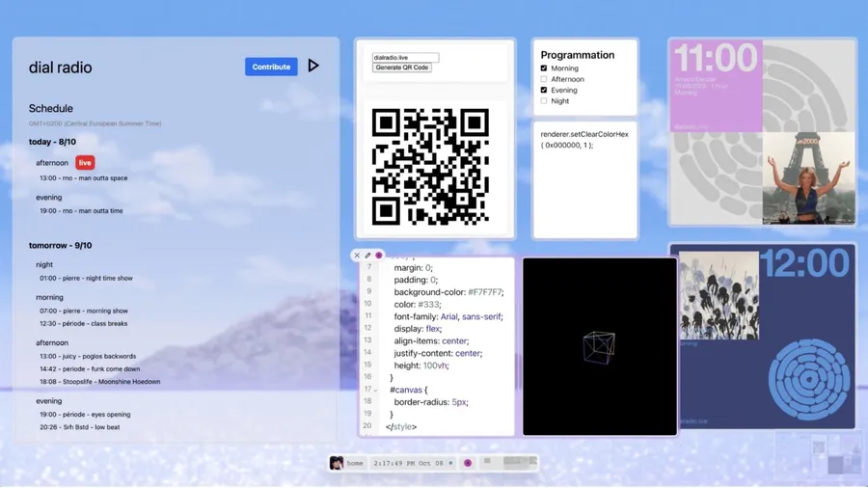Click the avatar picture in the bottom bar
868x488 pixels.
[x=336, y=463]
